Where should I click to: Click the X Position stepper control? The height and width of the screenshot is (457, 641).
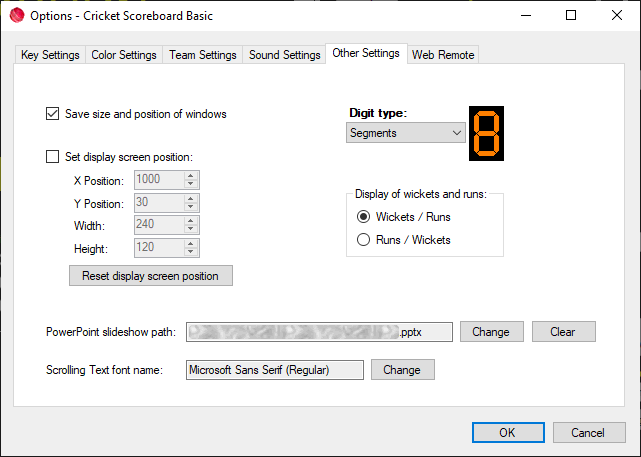pos(191,180)
